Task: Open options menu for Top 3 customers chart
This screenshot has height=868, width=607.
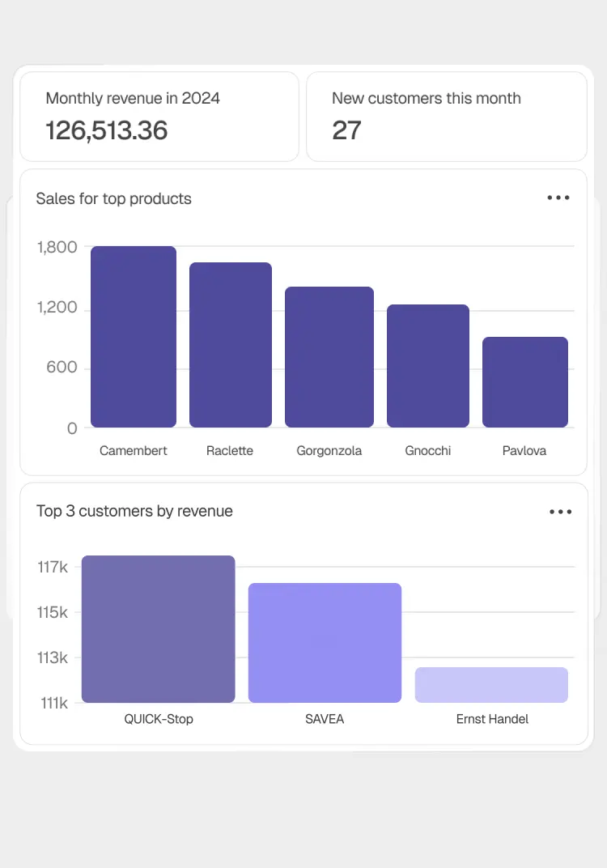Action: point(560,512)
